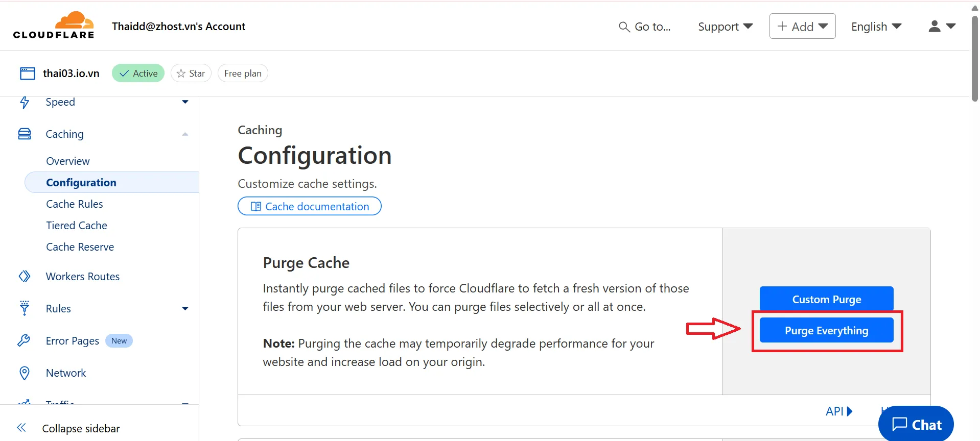Open the Support dropdown menu

click(725, 27)
